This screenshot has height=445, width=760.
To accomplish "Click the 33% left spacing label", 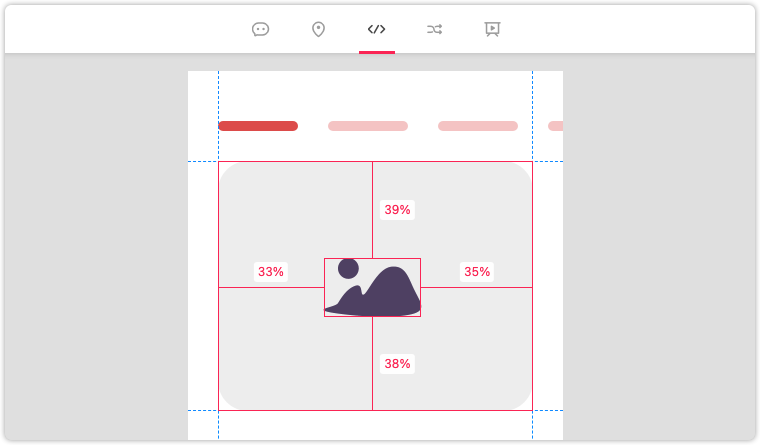I will click(x=271, y=272).
